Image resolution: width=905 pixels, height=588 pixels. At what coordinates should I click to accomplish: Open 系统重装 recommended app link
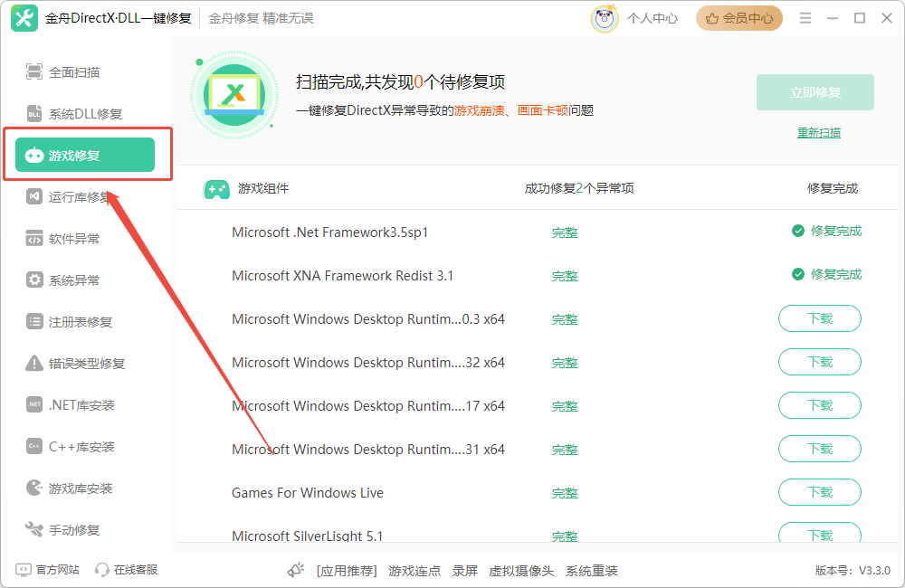click(592, 571)
